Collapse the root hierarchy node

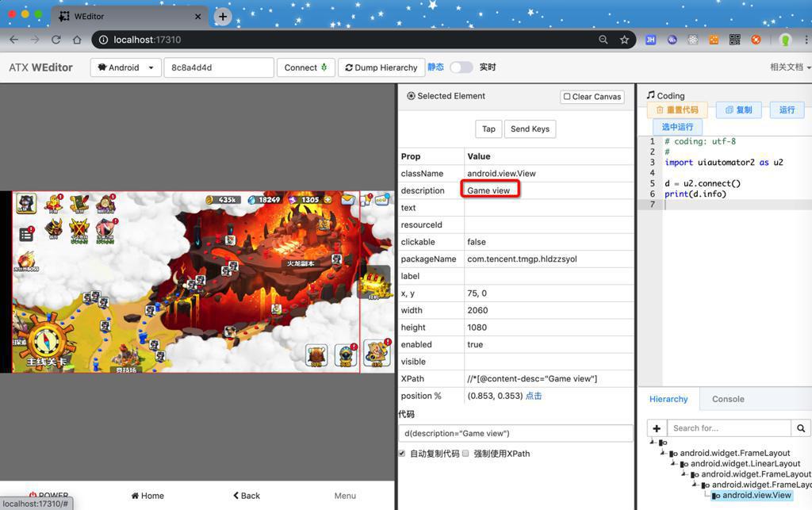pyautogui.click(x=653, y=442)
